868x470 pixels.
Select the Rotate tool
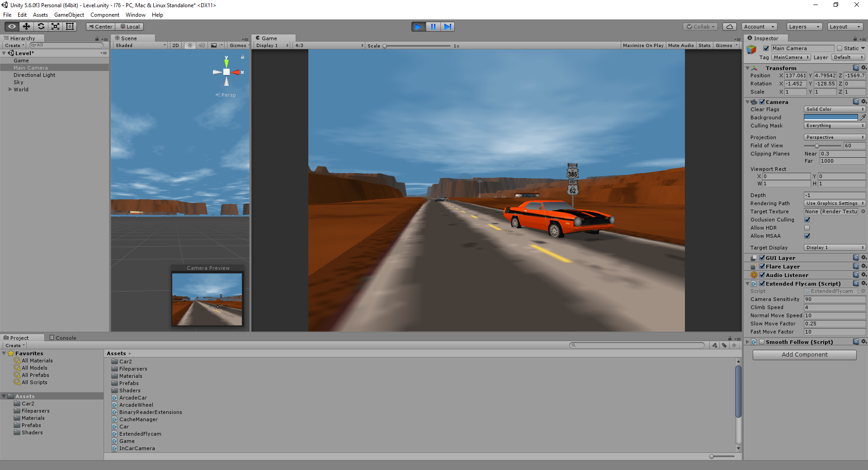pos(41,27)
